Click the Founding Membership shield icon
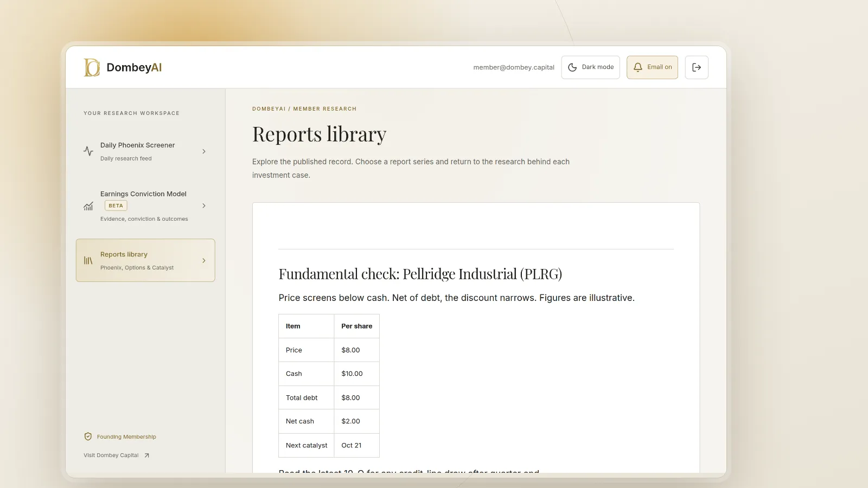The width and height of the screenshot is (868, 488). [x=88, y=436]
